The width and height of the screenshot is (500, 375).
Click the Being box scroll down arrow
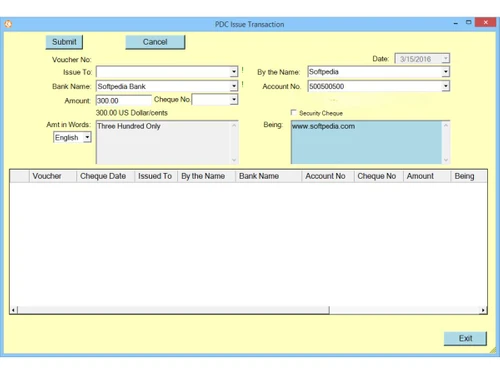[446, 160]
